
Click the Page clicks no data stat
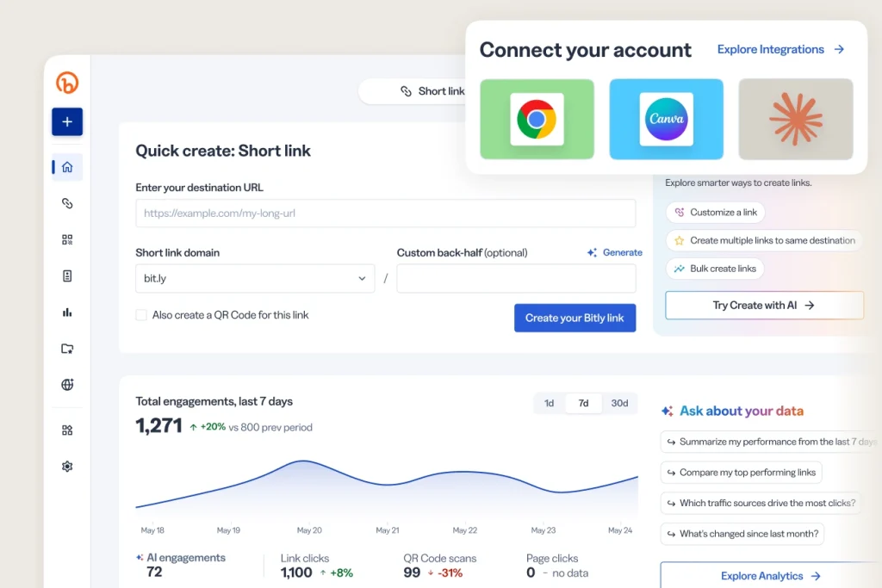pos(557,566)
